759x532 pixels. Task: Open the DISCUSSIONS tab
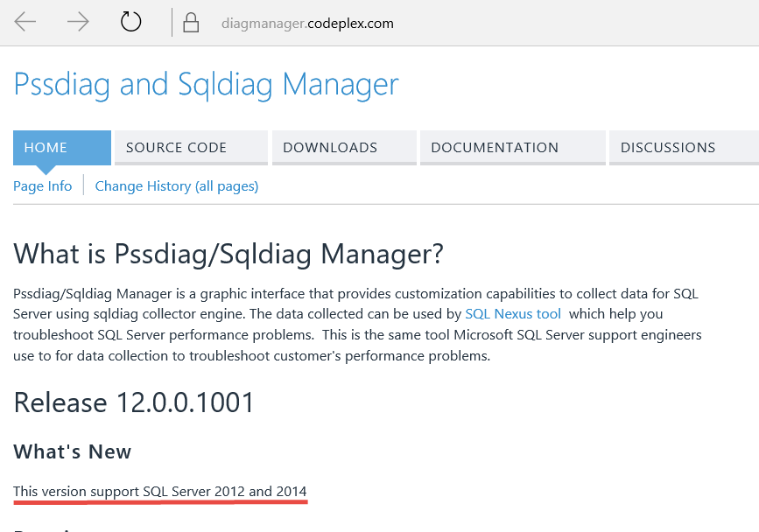pos(683,147)
